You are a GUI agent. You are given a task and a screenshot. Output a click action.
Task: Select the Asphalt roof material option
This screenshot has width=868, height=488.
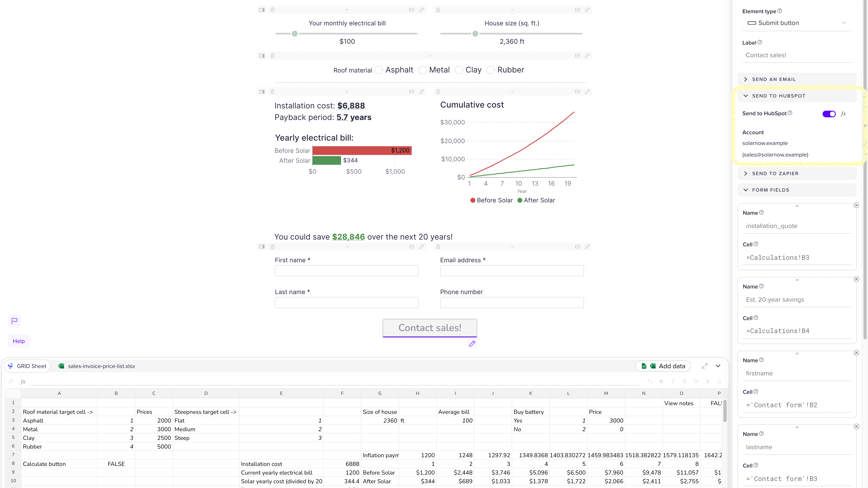pyautogui.click(x=379, y=70)
